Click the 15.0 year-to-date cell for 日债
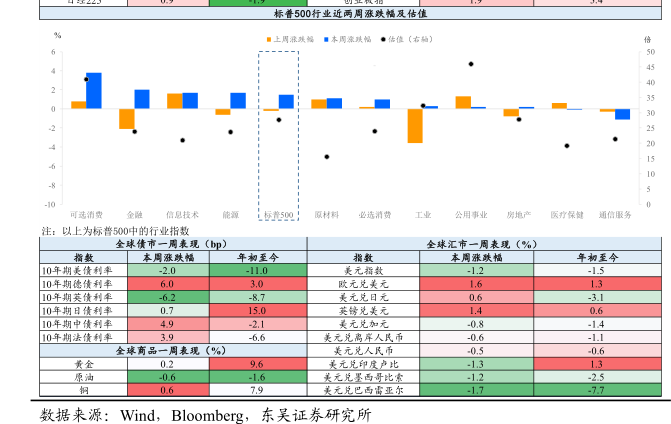 pos(258,310)
